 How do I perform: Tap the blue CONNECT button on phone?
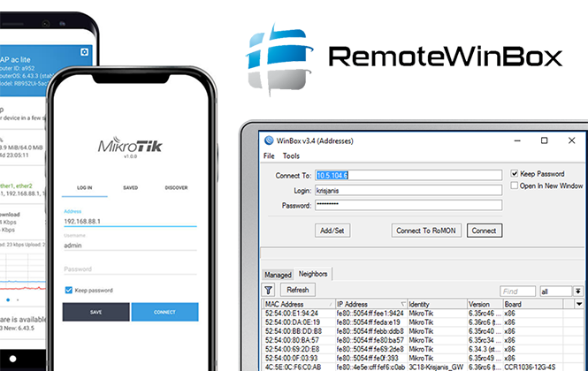164,312
